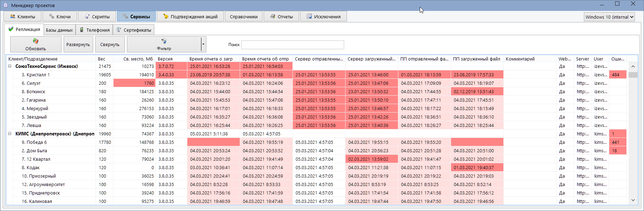Click the Телефония phone icon
The width and height of the screenshot is (644, 211).
pos(82,30)
